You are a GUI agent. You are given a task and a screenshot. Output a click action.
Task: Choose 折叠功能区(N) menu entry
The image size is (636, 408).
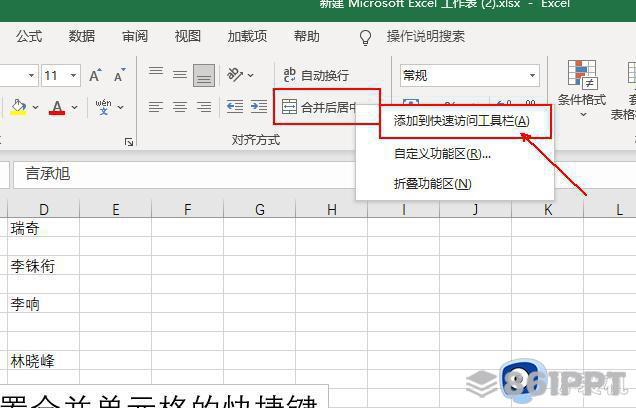(x=455, y=184)
